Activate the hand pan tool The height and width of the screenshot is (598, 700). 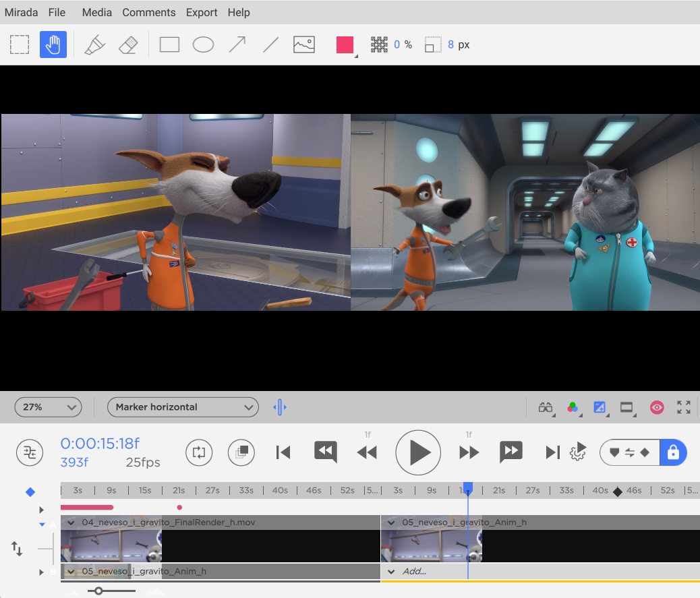[x=53, y=44]
